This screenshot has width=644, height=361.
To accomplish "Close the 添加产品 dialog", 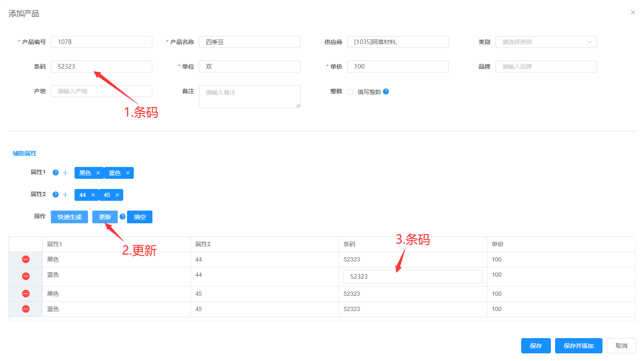I will click(x=633, y=12).
